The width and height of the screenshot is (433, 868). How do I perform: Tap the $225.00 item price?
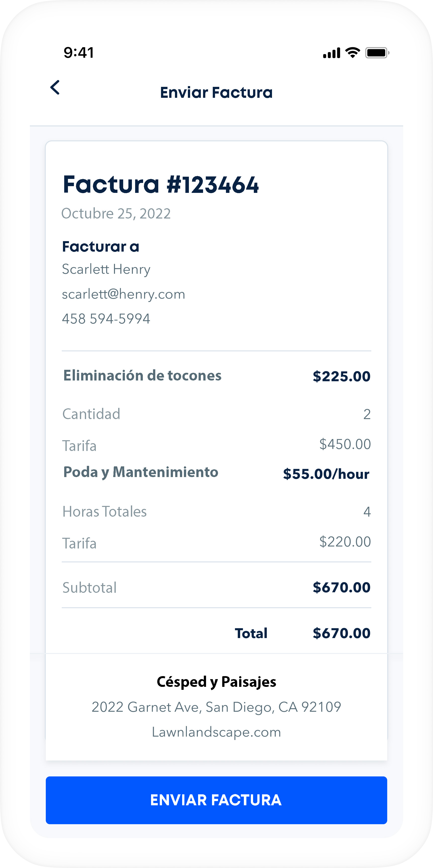click(x=341, y=376)
